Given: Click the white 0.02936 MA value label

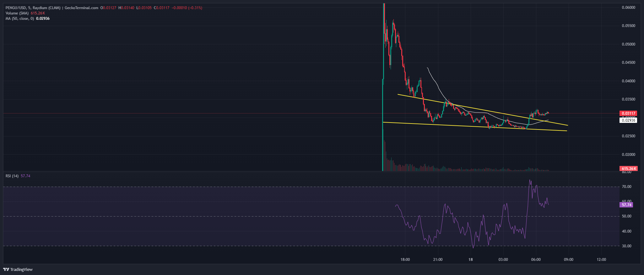Looking at the screenshot, I should pyautogui.click(x=628, y=120).
